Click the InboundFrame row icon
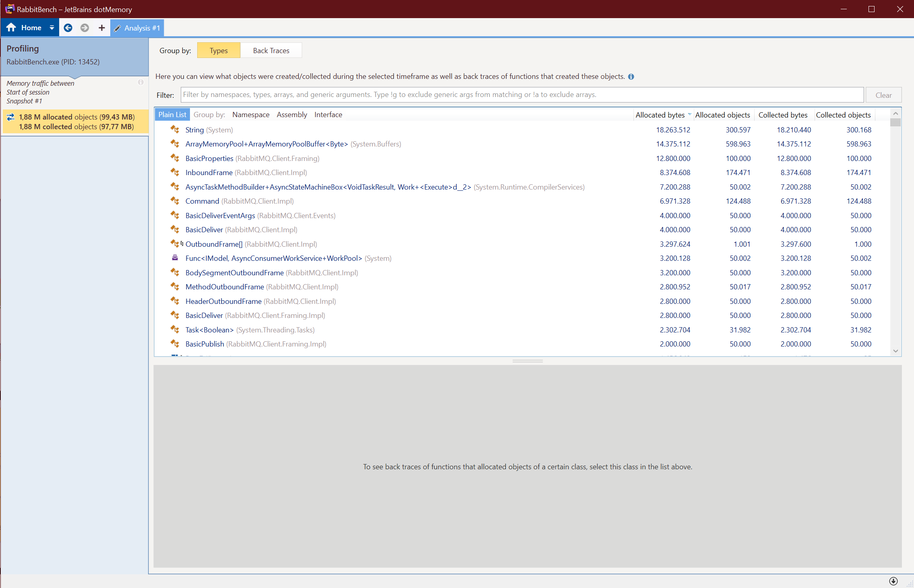This screenshot has height=588, width=914. click(x=175, y=172)
